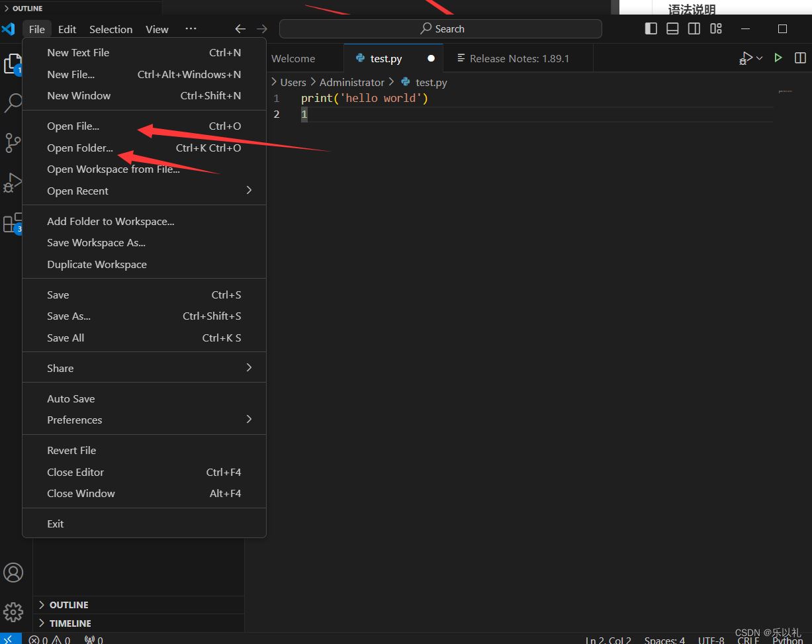Toggle the bottom Panel visibility

[x=672, y=28]
